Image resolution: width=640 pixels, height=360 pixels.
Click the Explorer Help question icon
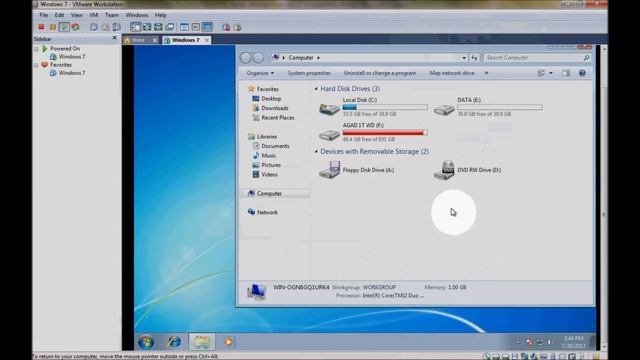(582, 73)
